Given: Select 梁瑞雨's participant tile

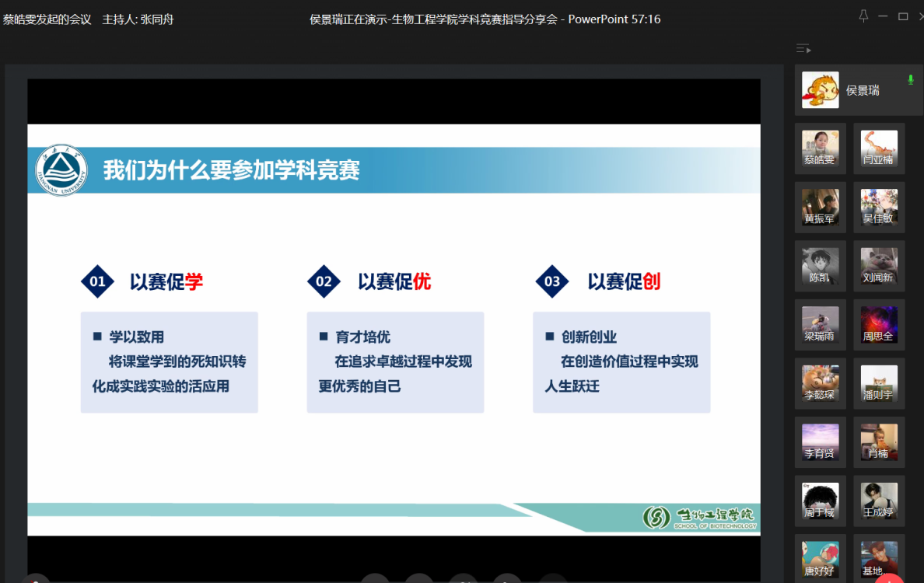Looking at the screenshot, I should 820,325.
